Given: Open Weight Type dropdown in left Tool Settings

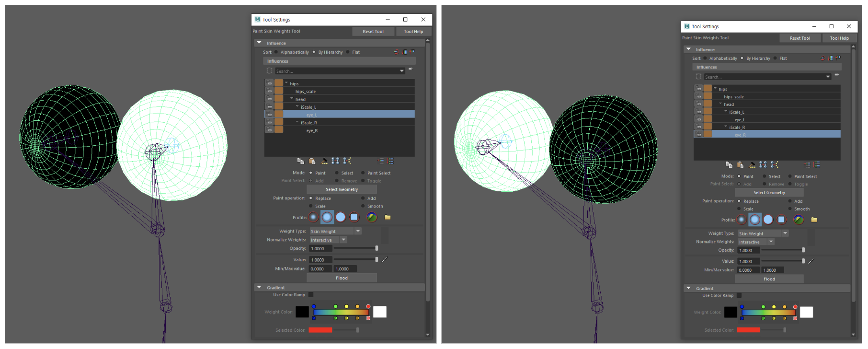Looking at the screenshot, I should (x=335, y=232).
